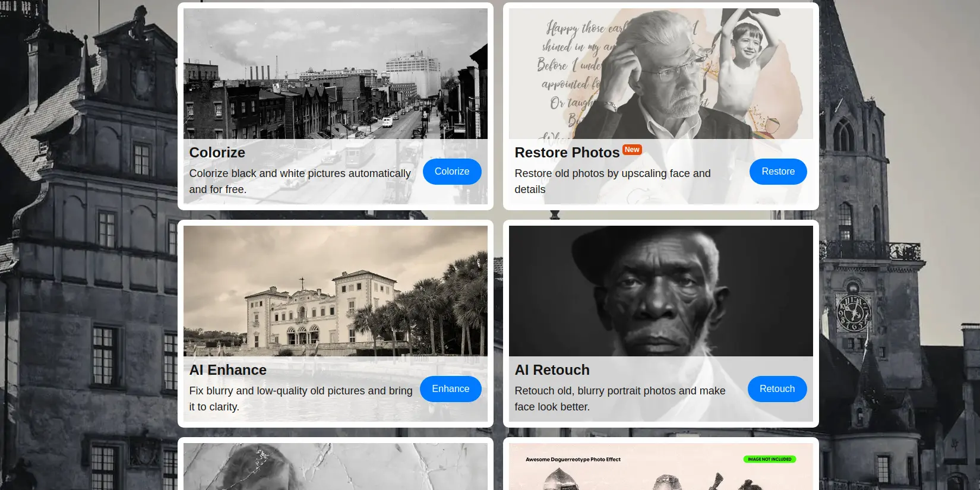Open the Daguerreotype Photo Effect thumbnail
Screen dimensions: 980x490
[x=661, y=466]
